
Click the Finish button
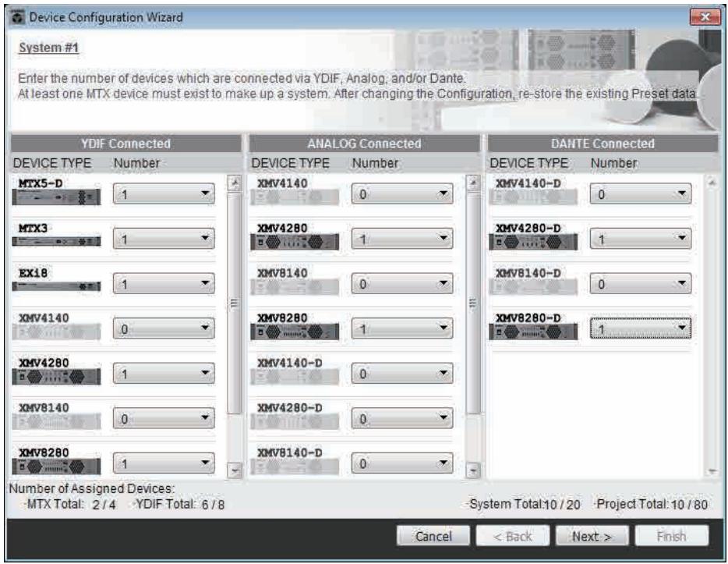671,536
